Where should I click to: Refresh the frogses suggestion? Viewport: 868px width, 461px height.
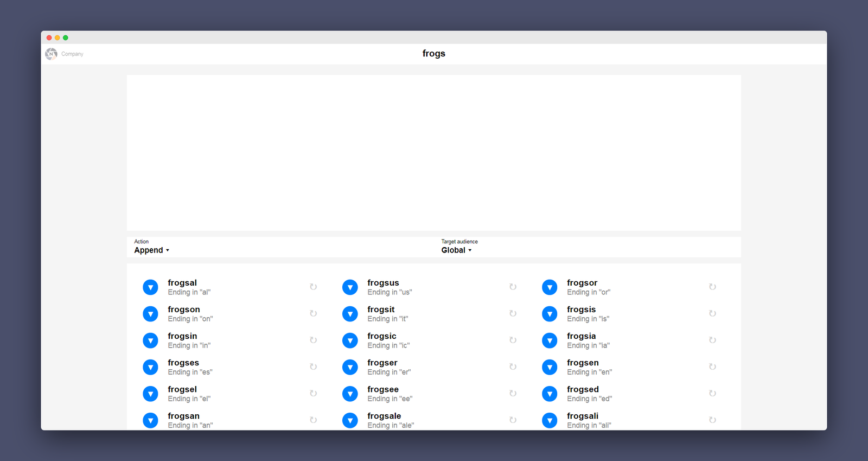pyautogui.click(x=313, y=367)
